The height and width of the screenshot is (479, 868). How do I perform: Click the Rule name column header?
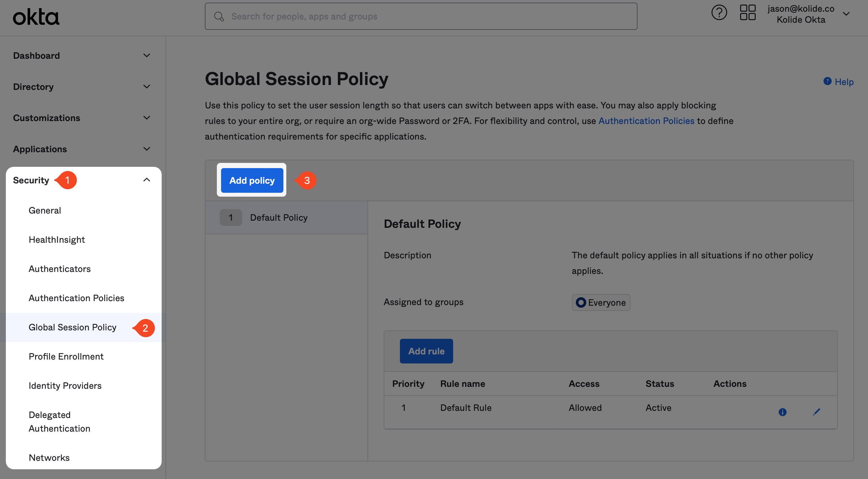463,384
